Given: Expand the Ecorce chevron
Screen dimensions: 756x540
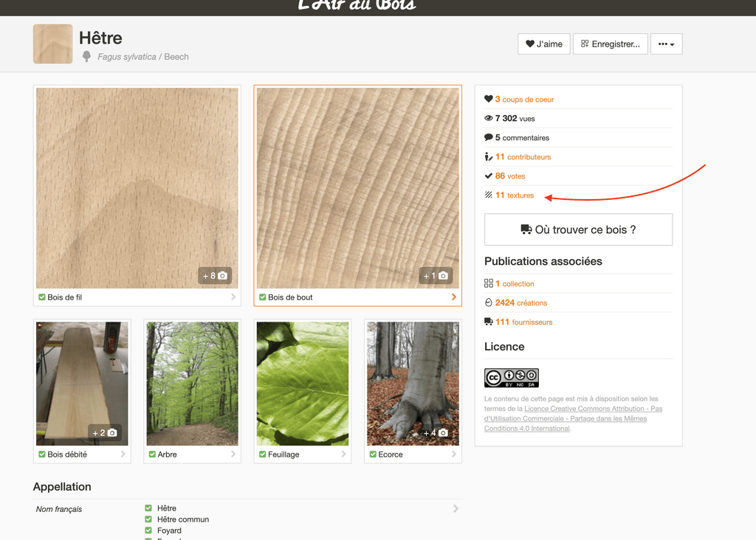Looking at the screenshot, I should click(x=454, y=454).
